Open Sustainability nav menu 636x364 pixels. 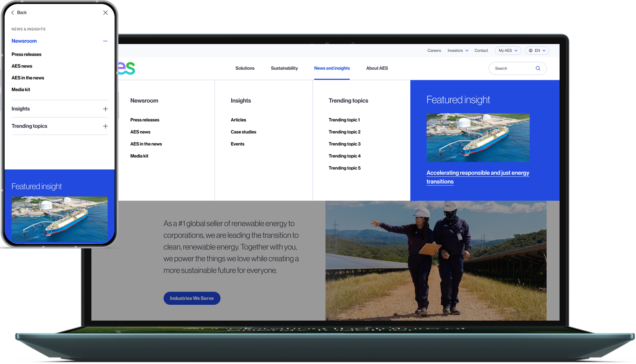pos(284,68)
